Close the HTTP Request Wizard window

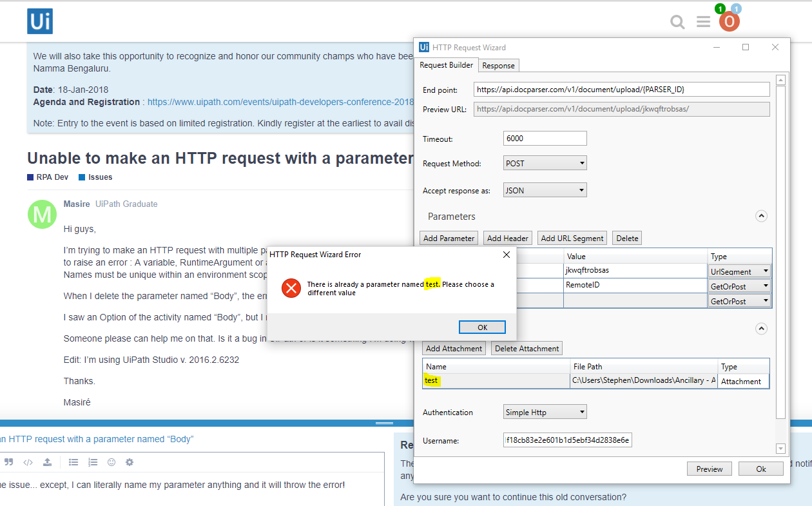pyautogui.click(x=775, y=47)
